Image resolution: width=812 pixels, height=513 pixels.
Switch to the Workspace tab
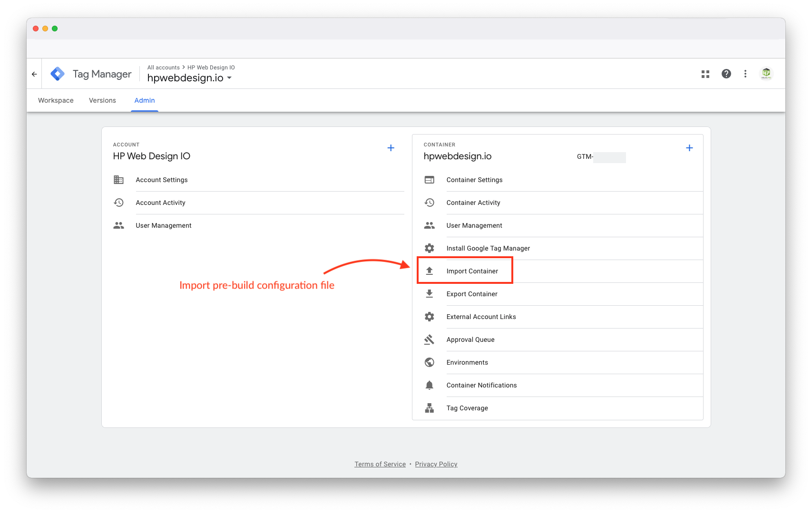56,100
